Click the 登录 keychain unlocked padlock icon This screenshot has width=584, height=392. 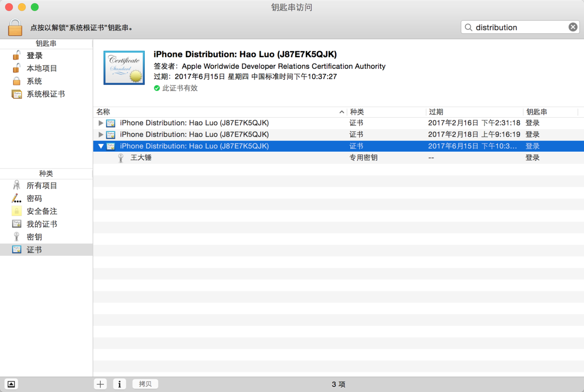[16, 56]
